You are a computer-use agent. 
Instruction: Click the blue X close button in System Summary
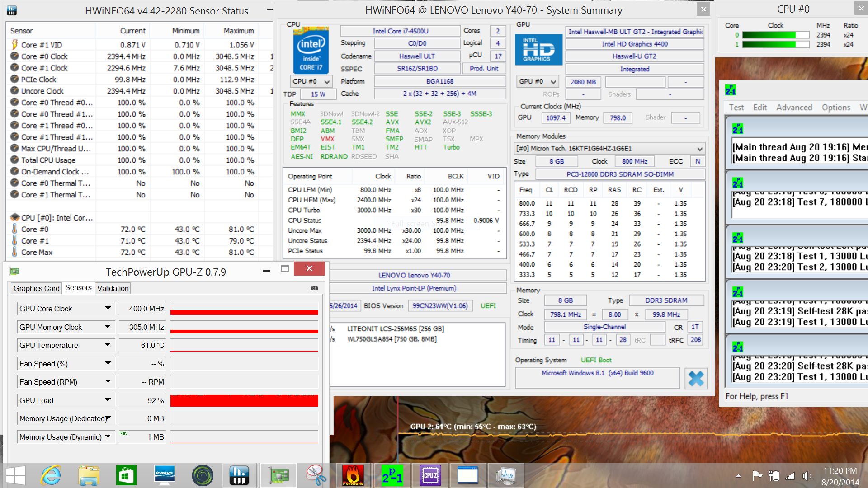click(x=696, y=378)
